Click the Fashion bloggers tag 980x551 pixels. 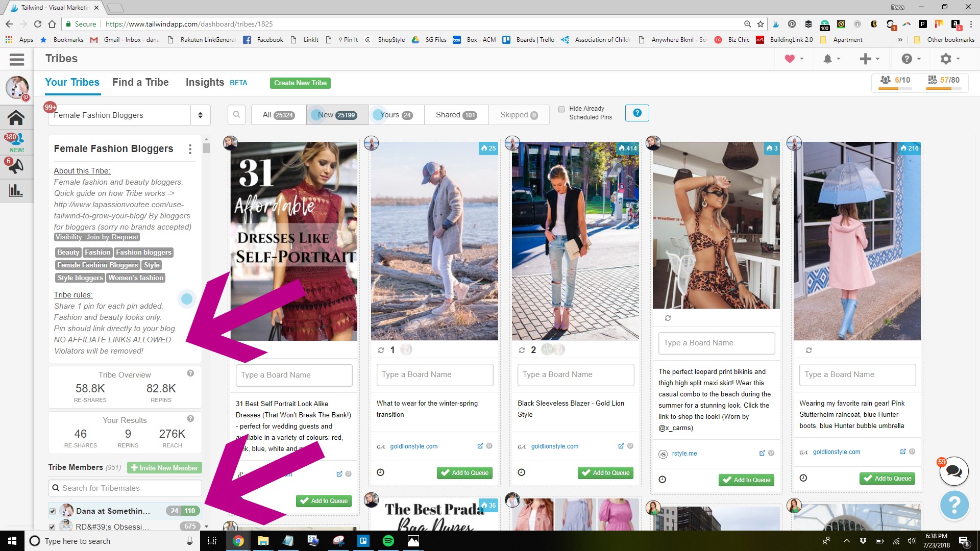coord(143,253)
